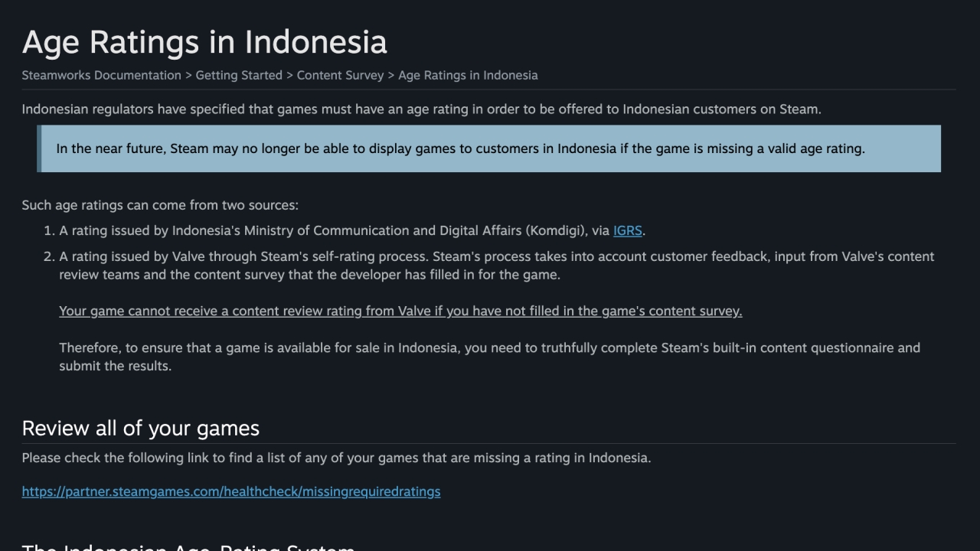Click the Review all of your games heading
This screenshot has width=980, height=551.
[x=141, y=428]
